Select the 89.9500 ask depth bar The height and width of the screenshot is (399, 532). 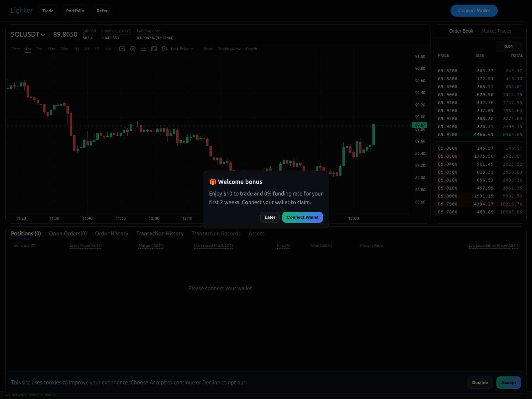tap(479, 135)
